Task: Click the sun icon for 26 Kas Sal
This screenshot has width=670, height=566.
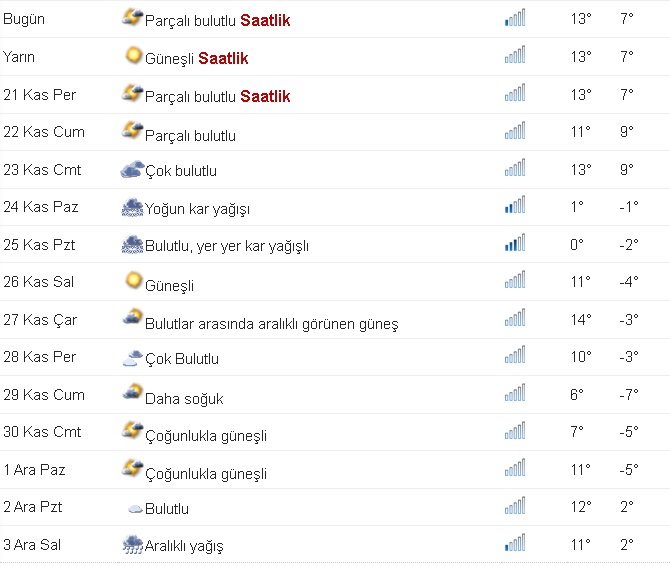Action: coord(132,282)
